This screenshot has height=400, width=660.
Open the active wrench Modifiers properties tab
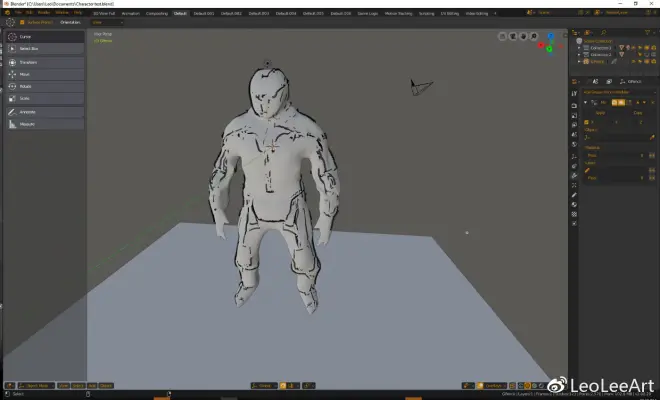pyautogui.click(x=574, y=176)
